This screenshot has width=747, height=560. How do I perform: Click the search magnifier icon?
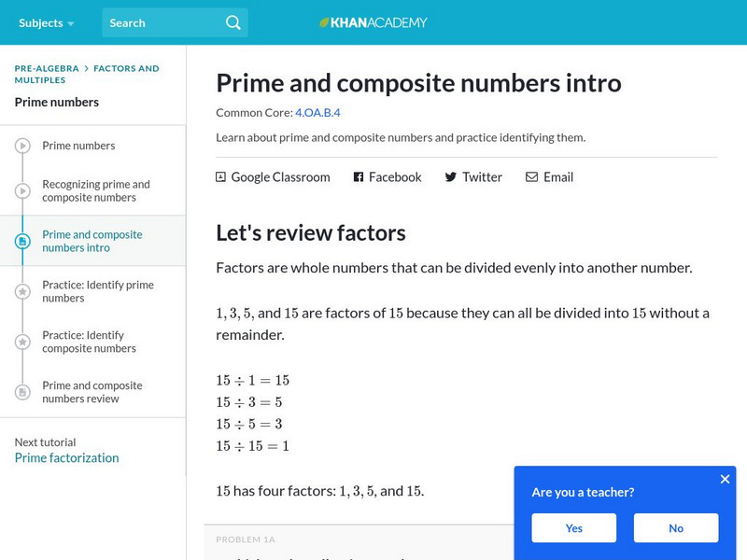(x=233, y=22)
